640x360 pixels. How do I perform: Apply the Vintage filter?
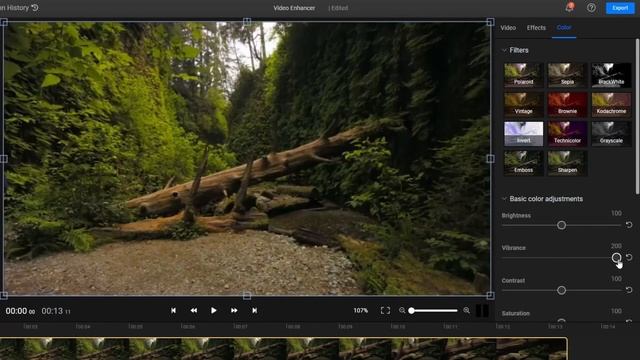click(x=523, y=104)
